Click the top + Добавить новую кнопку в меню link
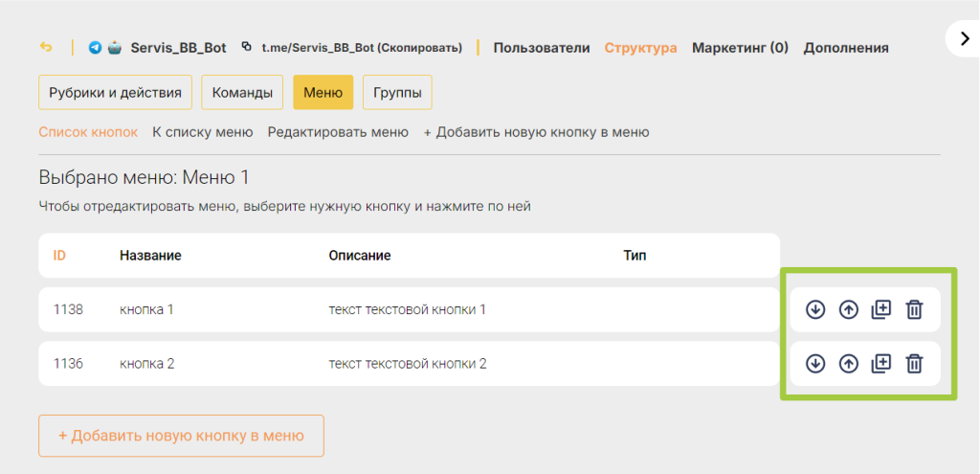This screenshot has height=474, width=980. (x=536, y=132)
